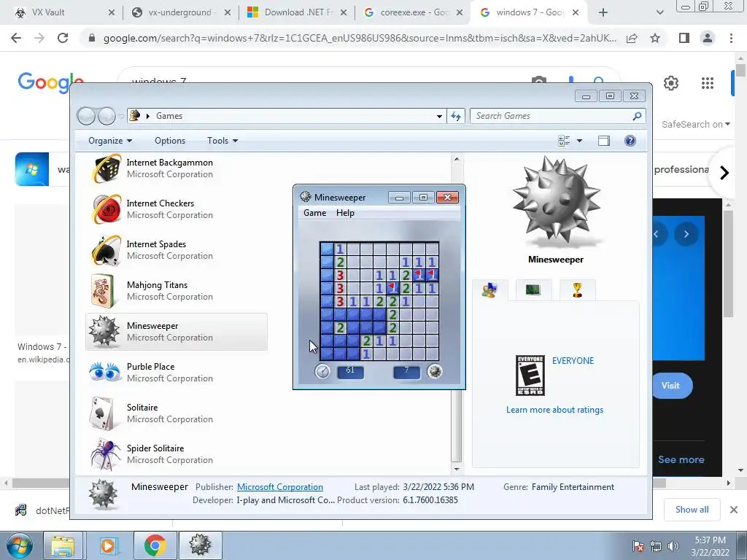Open Chrome's three-dot menu
The height and width of the screenshot is (560, 747).
[731, 38]
